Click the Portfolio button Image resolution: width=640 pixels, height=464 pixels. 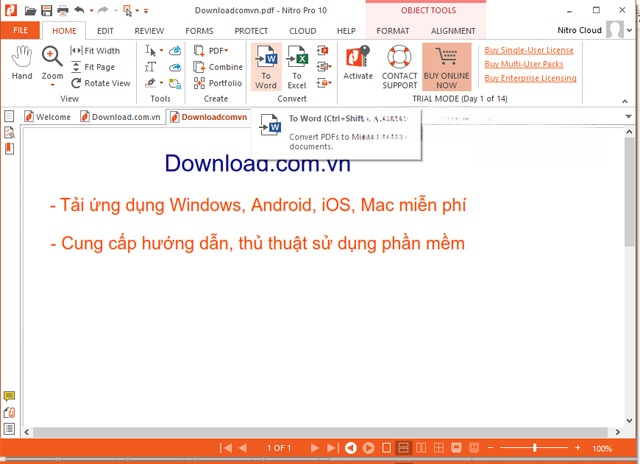pos(218,83)
